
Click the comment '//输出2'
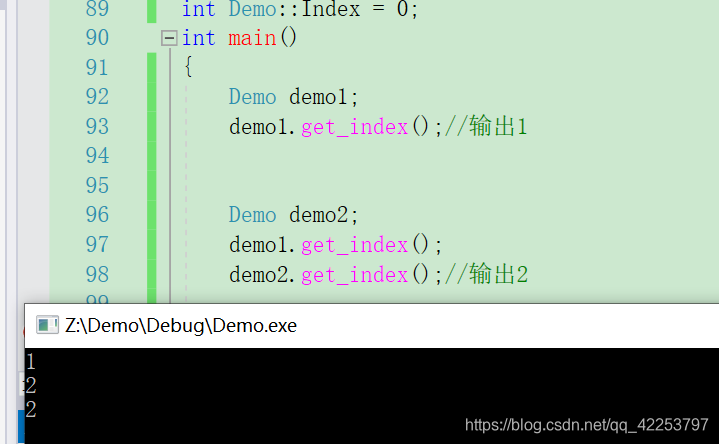click(486, 274)
